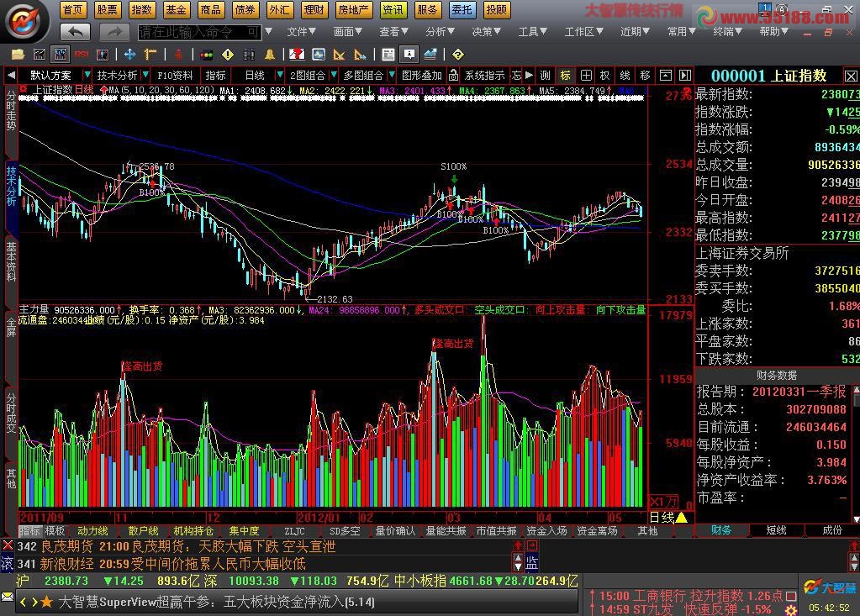Expand the 技术分析 dropdown arrow
The image size is (860, 616).
(145, 75)
